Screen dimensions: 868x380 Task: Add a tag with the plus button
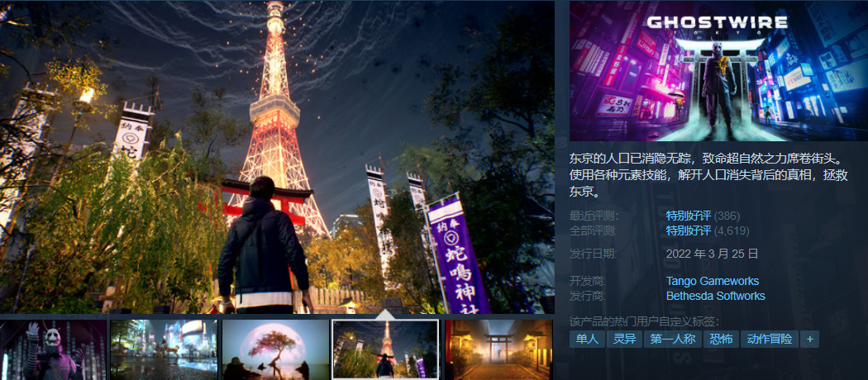click(809, 339)
